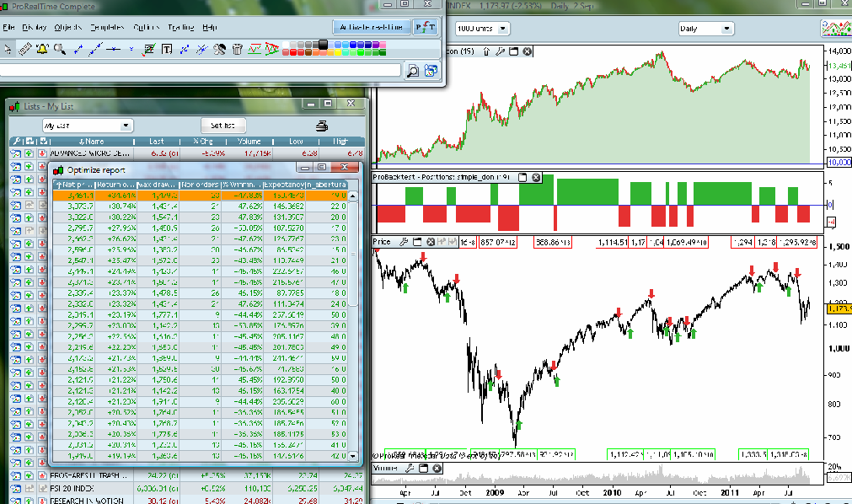Select Optimize report row with +30.74% return
Screen dimensions: 852x504
click(x=200, y=206)
